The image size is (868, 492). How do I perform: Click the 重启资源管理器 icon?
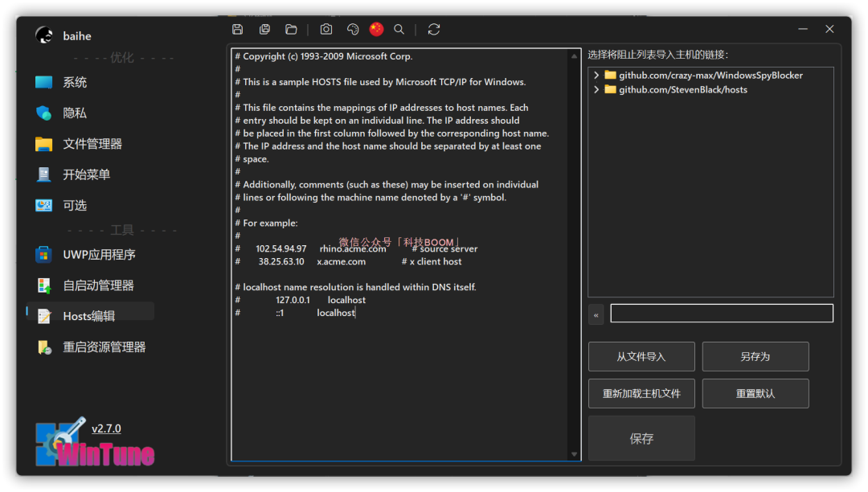coord(43,347)
